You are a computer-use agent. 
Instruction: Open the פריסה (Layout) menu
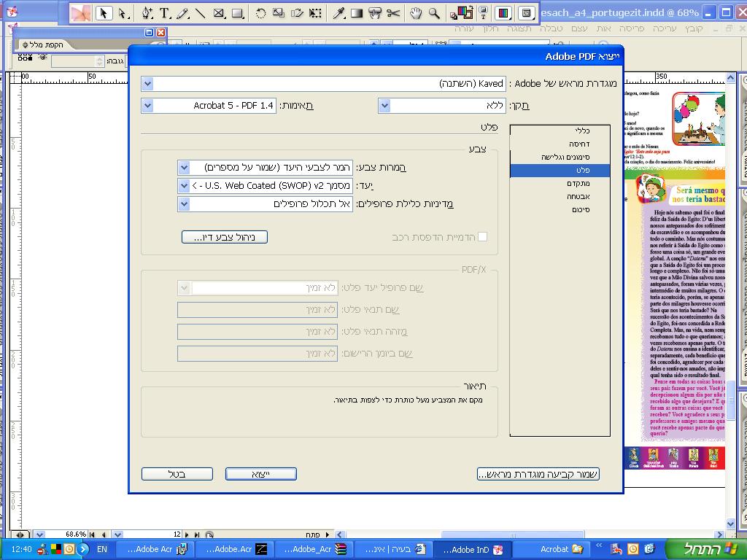point(631,28)
